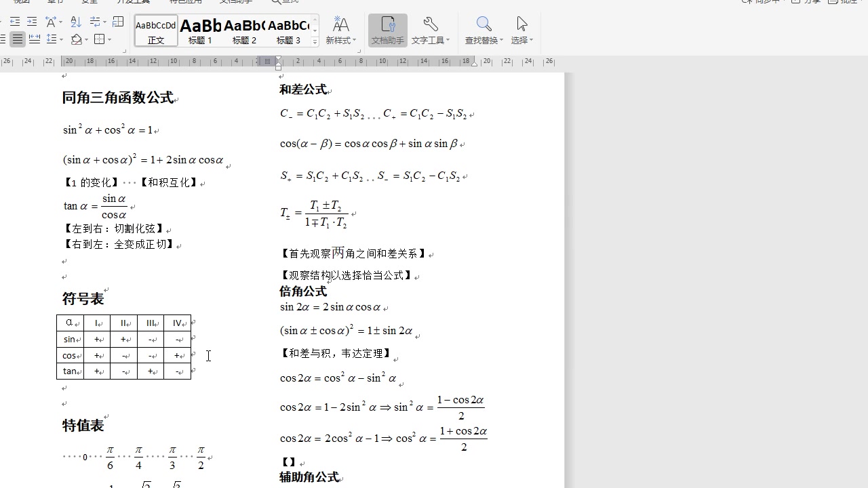Viewport: 868px width, 488px height.
Task: Click the heading 辅助角公式
Action: pyautogui.click(x=309, y=477)
